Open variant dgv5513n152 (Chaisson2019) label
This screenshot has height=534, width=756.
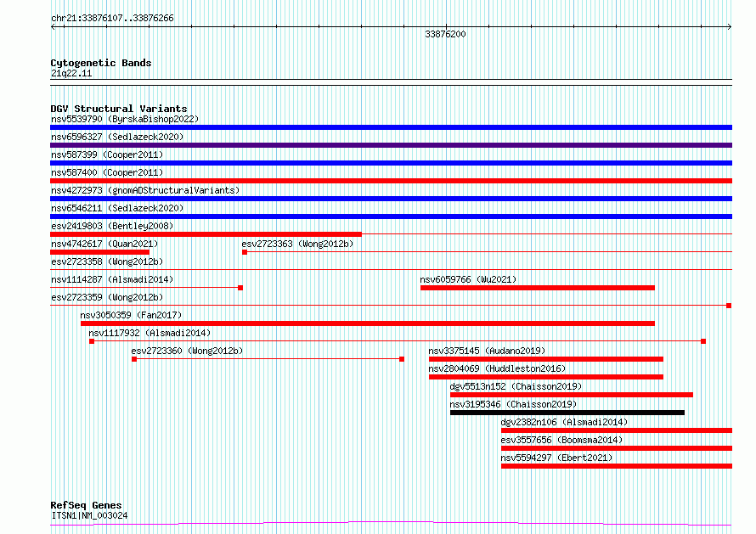coord(516,386)
